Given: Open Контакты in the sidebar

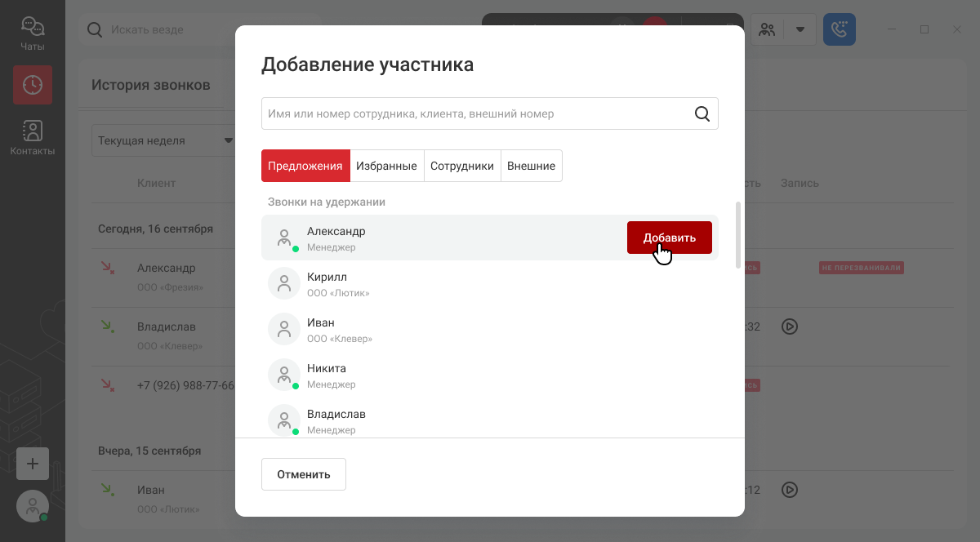Looking at the screenshot, I should (33, 137).
